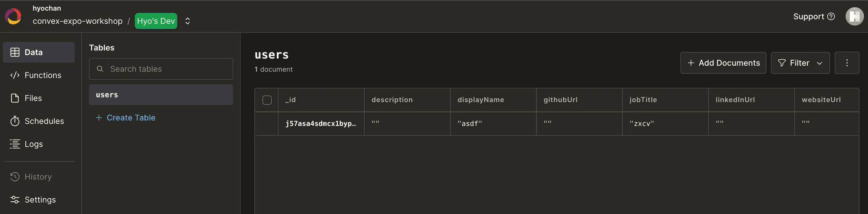Click the History clock icon
The width and height of the screenshot is (868, 214).
[15, 177]
